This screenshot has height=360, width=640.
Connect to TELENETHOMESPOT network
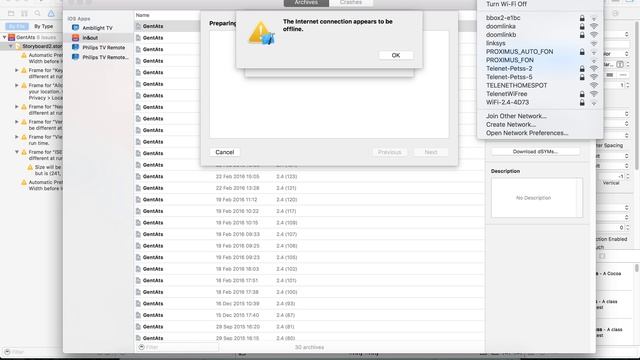[x=540, y=85]
